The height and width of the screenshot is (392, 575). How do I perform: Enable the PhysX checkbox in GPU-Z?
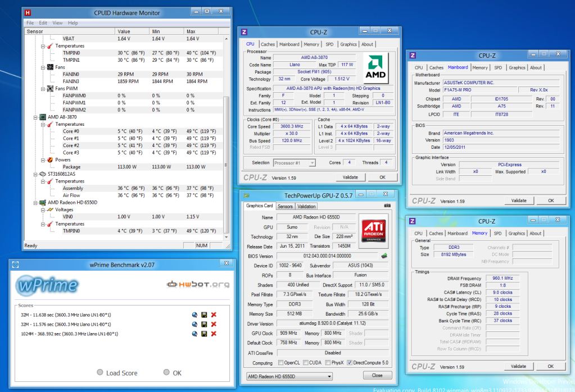click(328, 363)
